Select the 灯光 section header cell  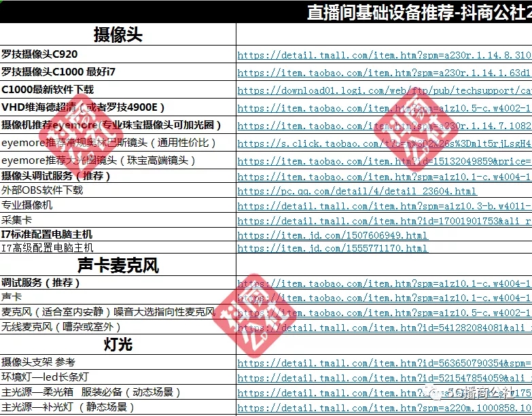[x=118, y=345]
